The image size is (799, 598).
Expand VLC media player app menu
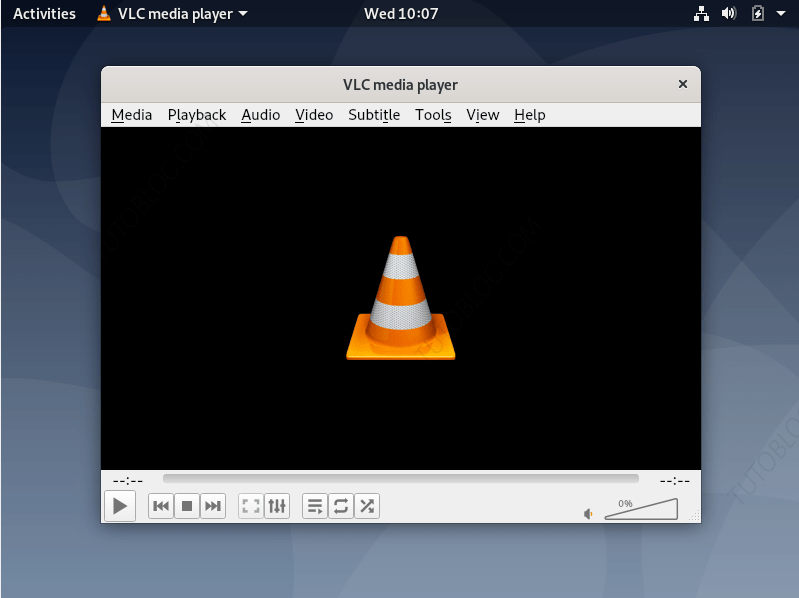click(x=172, y=14)
